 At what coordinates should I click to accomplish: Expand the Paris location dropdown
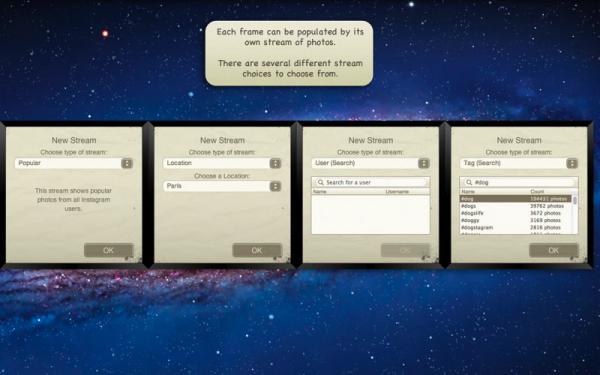tap(222, 186)
